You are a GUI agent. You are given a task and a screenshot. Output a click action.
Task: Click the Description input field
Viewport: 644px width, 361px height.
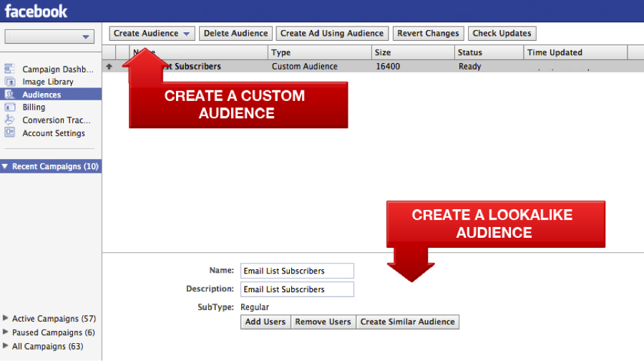[297, 289]
